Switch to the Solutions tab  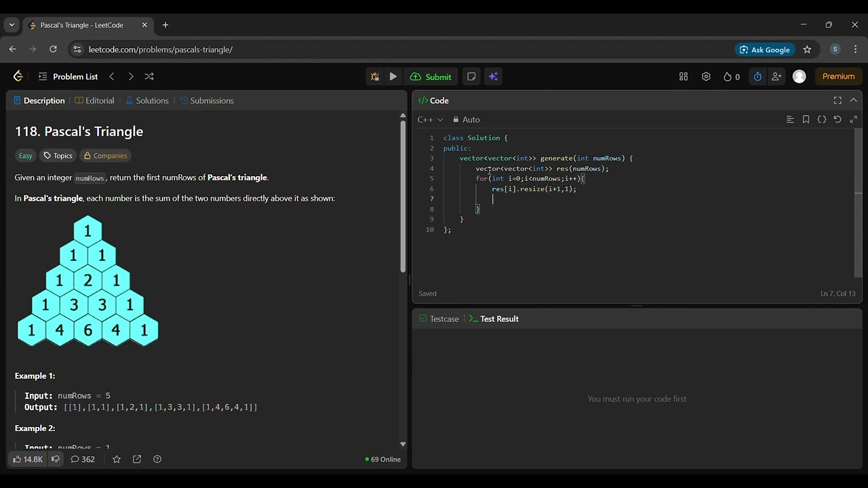(146, 100)
